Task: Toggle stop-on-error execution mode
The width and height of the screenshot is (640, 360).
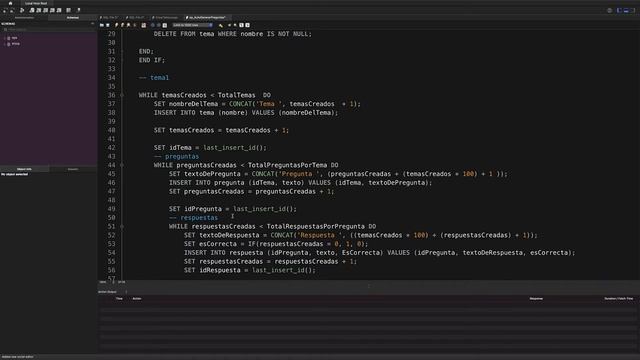Action: 144,25
